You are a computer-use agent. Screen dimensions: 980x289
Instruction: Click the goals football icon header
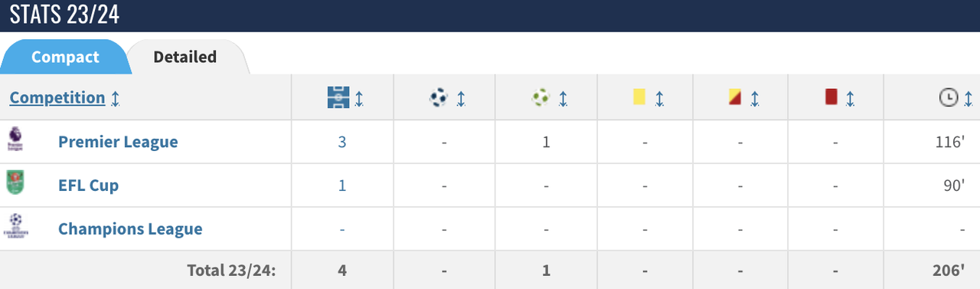[439, 97]
